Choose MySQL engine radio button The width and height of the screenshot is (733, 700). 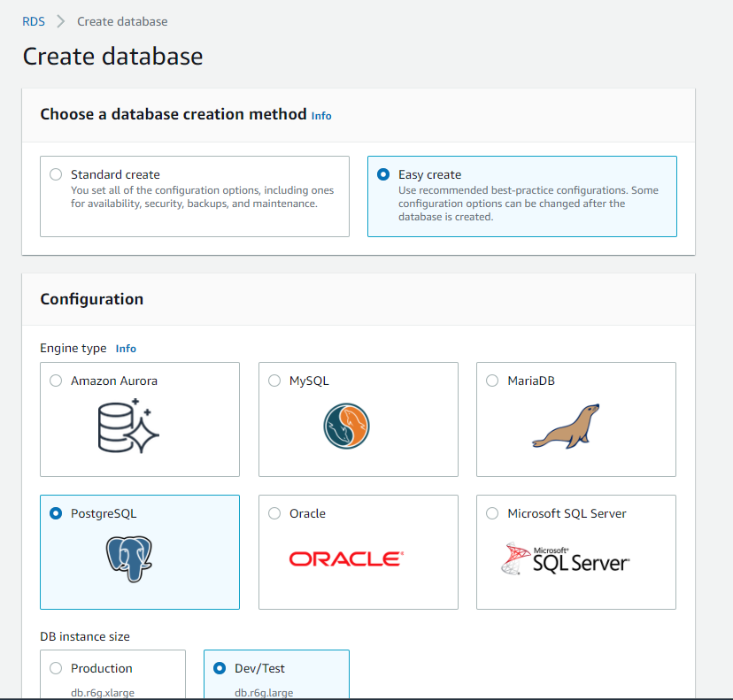pyautogui.click(x=274, y=381)
